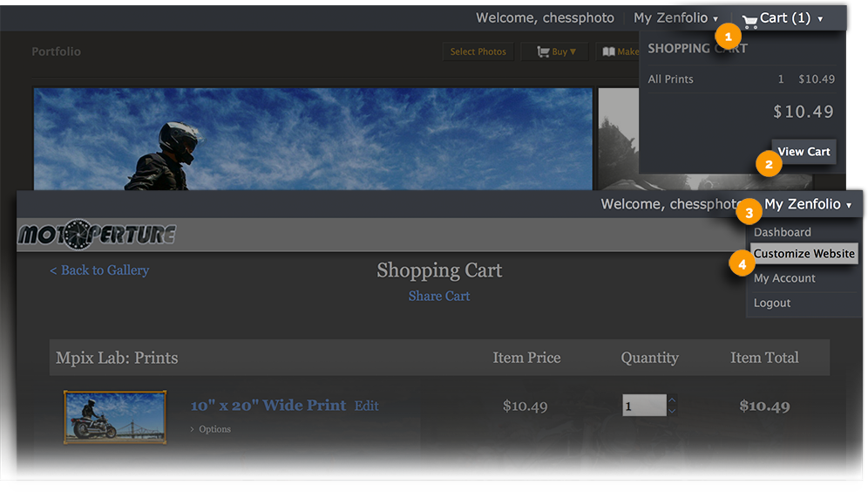This screenshot has width=868, height=492.
Task: Open the 10" x 20" Wide Print link
Action: click(x=268, y=406)
